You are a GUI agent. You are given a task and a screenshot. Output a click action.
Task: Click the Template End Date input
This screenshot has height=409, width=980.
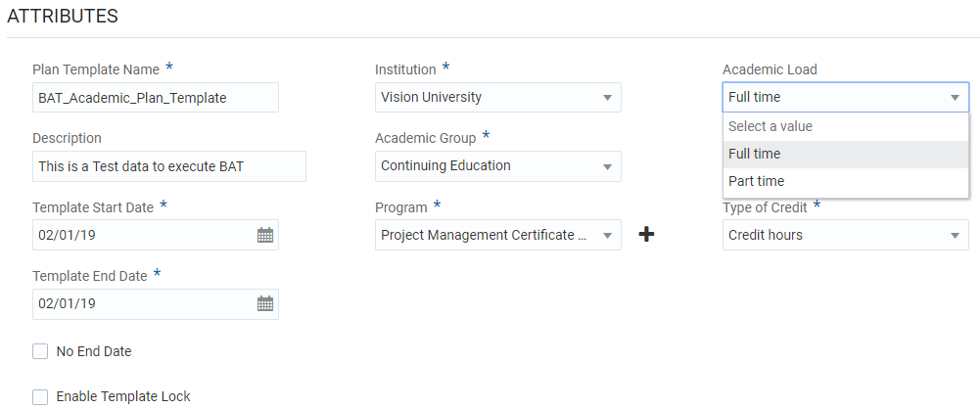tap(142, 303)
